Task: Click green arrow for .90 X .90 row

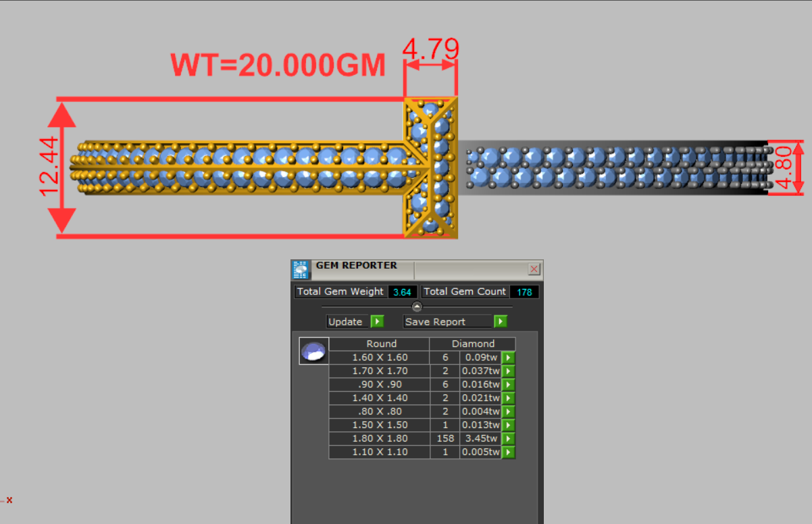Action: pos(508,384)
